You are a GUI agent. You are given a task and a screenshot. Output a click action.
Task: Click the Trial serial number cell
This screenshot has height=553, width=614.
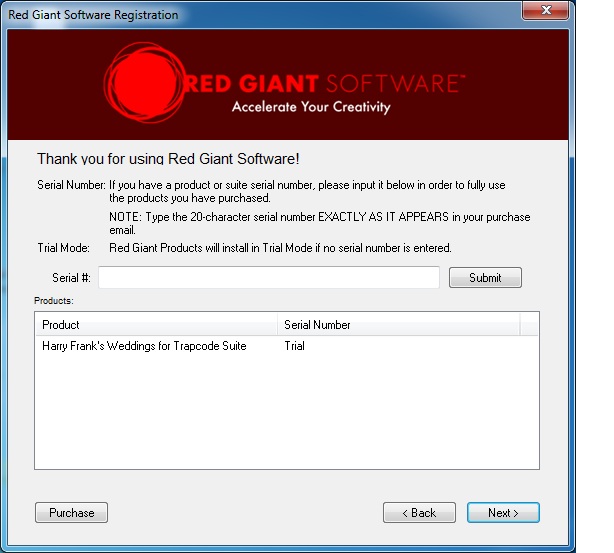pyautogui.click(x=294, y=346)
